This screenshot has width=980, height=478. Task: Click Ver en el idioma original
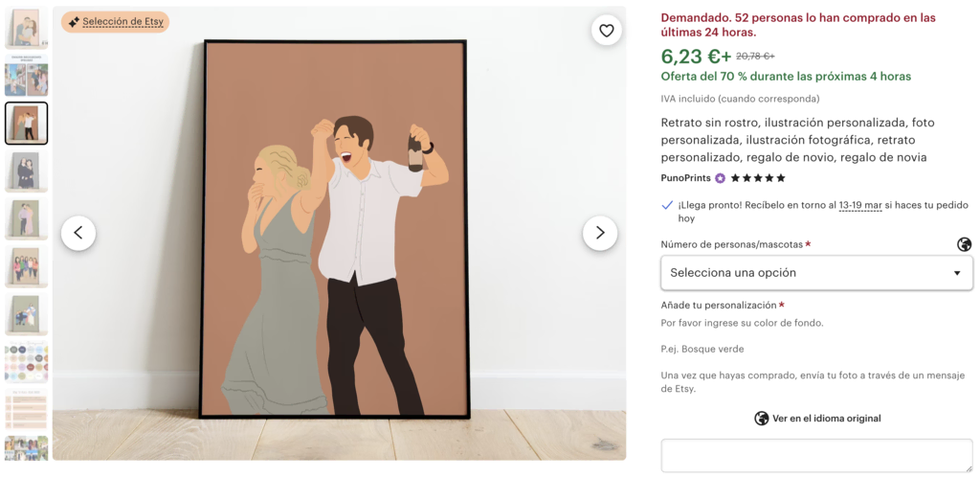pos(826,419)
